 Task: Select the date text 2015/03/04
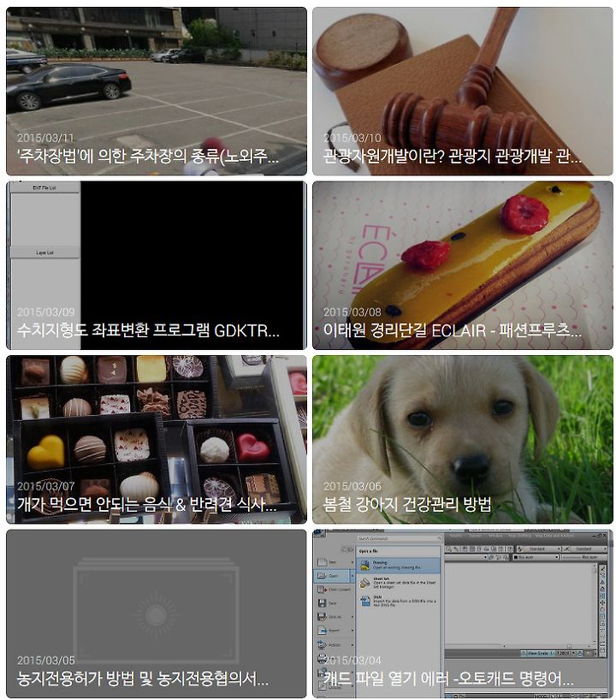pos(352,661)
